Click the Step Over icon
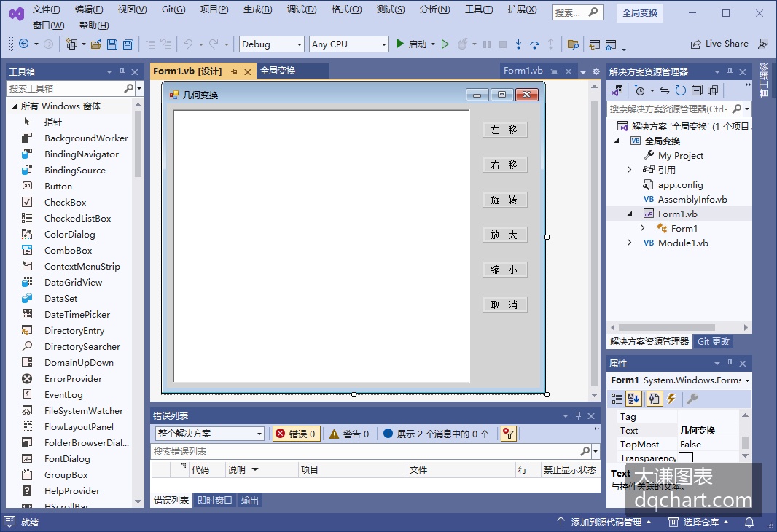 click(x=535, y=44)
